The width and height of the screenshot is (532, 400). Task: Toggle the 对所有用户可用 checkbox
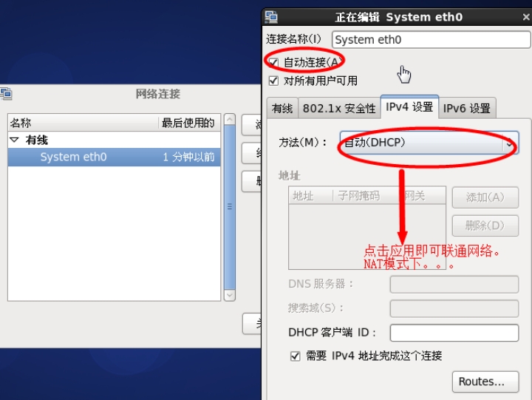pos(273,81)
